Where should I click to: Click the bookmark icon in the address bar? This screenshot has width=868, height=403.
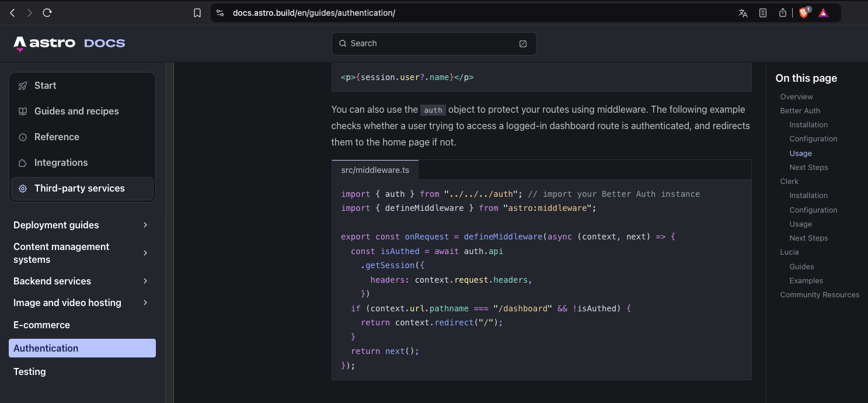pyautogui.click(x=197, y=13)
